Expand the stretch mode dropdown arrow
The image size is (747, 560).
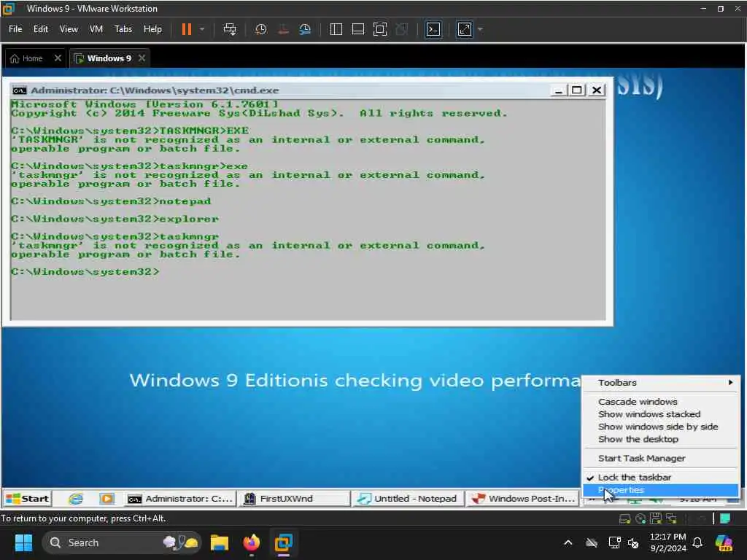[480, 29]
